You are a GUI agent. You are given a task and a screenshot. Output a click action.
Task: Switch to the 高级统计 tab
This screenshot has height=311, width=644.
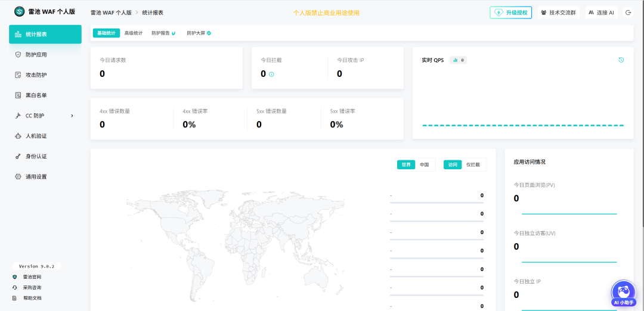[x=134, y=33]
